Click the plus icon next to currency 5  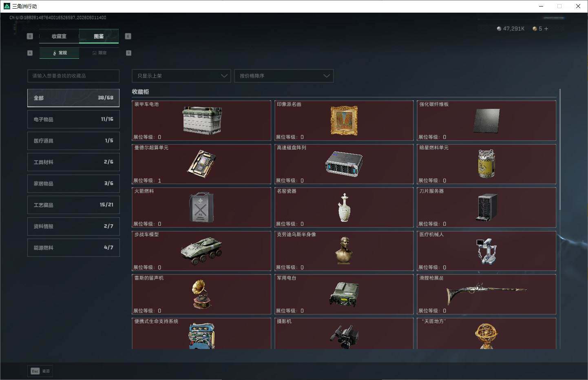(x=546, y=29)
